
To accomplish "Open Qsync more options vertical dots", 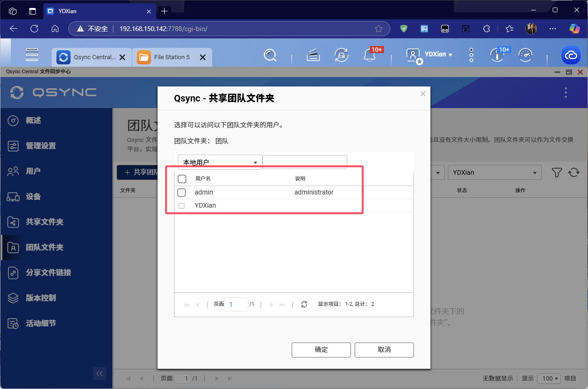I will [x=566, y=93].
